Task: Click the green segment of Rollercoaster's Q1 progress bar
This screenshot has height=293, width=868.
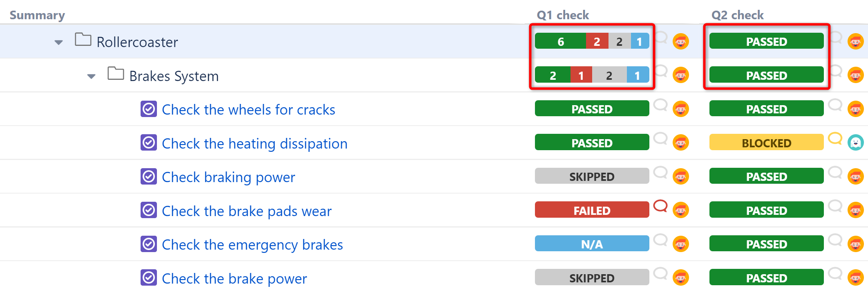Action: pyautogui.click(x=561, y=41)
